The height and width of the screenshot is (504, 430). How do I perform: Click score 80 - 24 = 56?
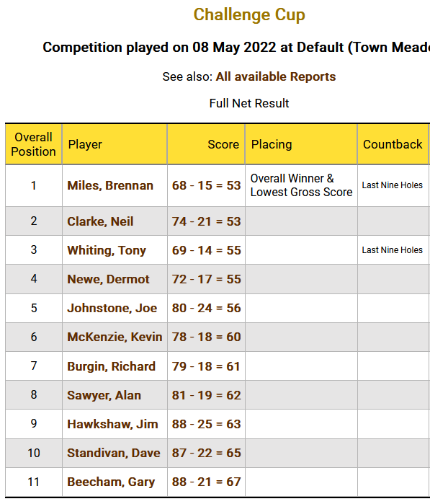click(x=206, y=308)
